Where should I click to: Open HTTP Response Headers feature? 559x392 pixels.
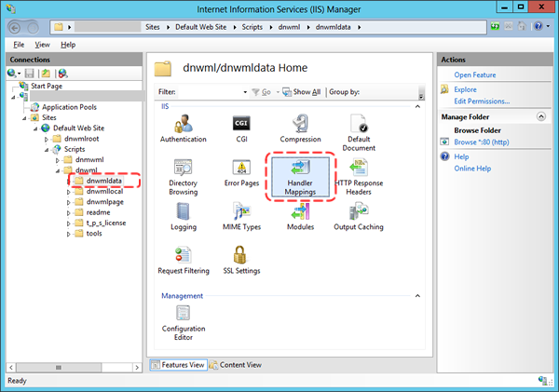click(359, 177)
